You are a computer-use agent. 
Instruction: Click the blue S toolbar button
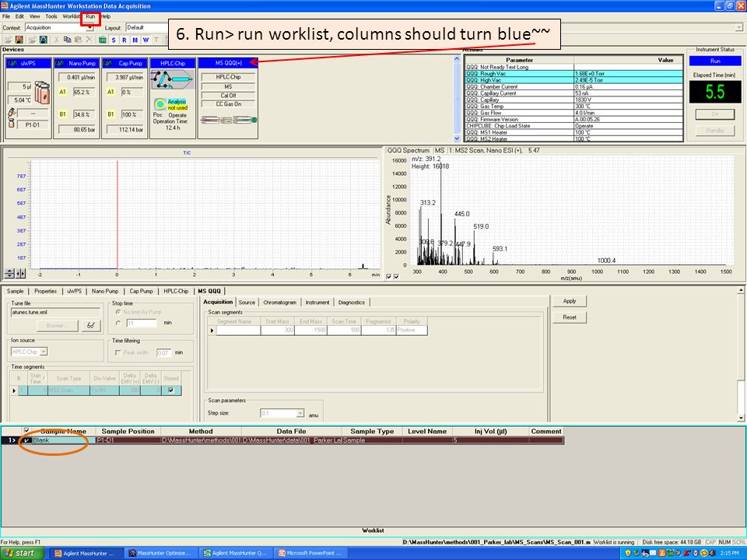pyautogui.click(x=114, y=40)
